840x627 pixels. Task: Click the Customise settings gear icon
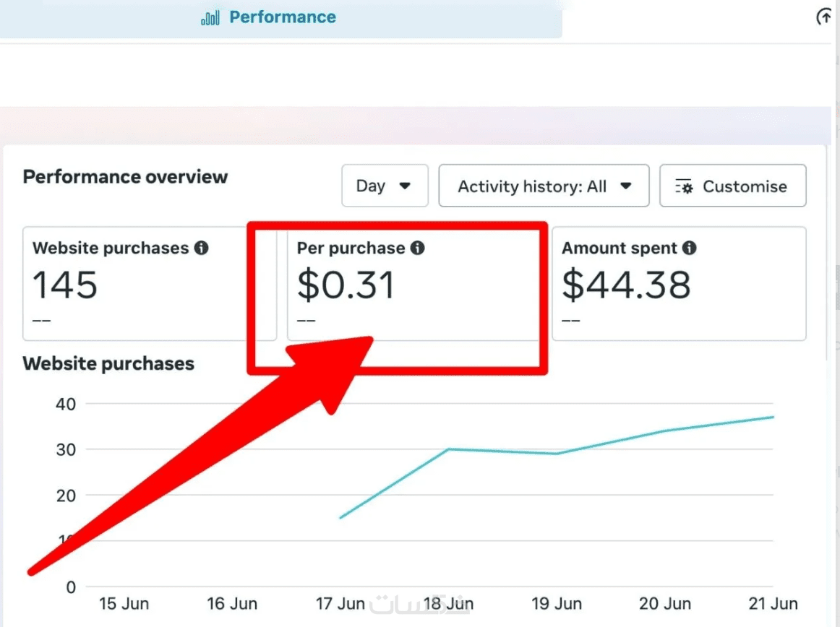point(684,186)
